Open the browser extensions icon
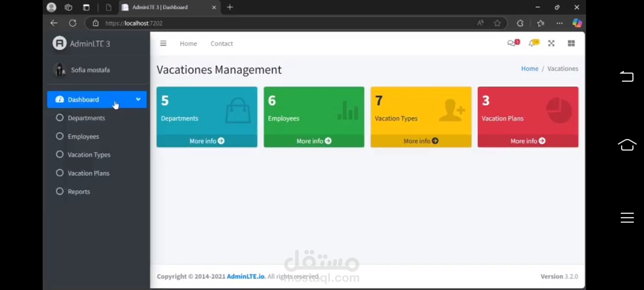The image size is (644, 290). click(520, 23)
